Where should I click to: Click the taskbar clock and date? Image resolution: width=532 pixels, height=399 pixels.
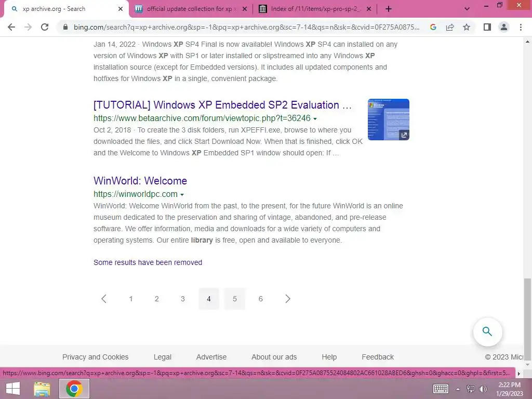coord(510,389)
